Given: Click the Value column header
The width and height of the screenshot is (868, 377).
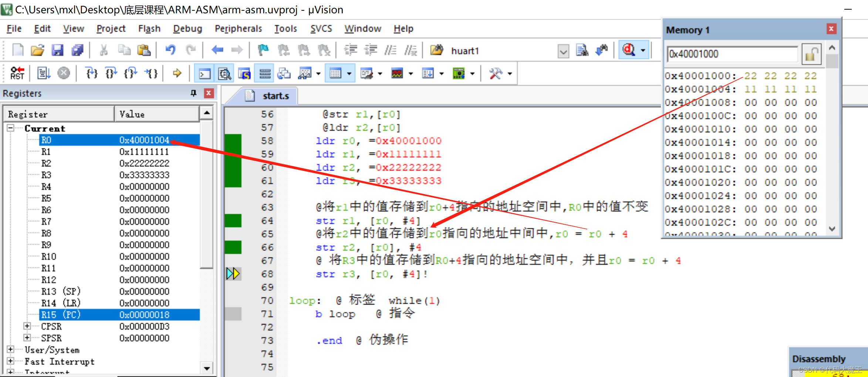Looking at the screenshot, I should click(x=157, y=114).
